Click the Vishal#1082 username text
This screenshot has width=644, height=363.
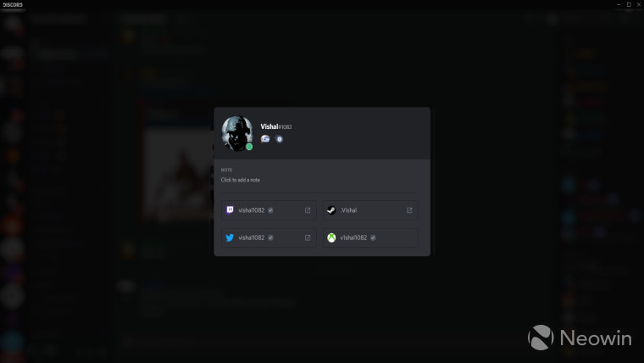(x=276, y=126)
